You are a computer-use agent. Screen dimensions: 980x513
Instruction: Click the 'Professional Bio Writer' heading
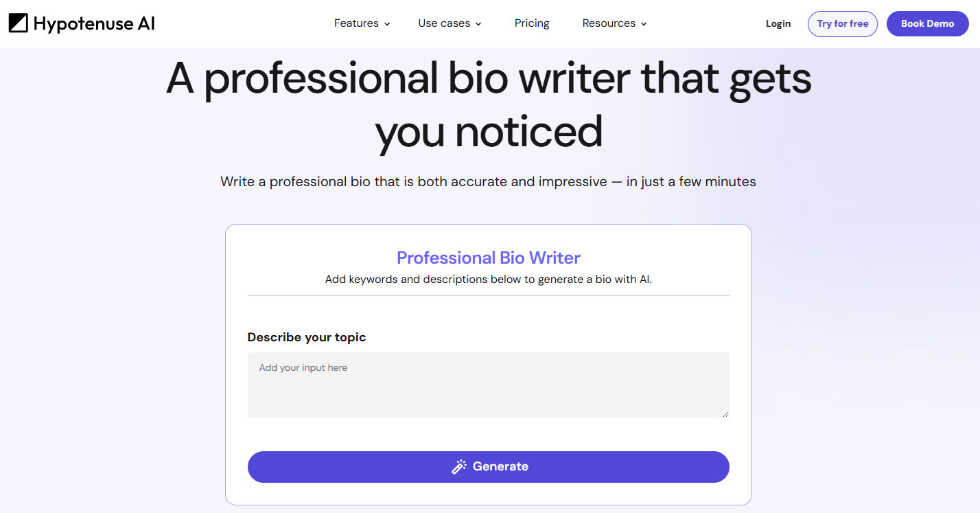point(488,258)
